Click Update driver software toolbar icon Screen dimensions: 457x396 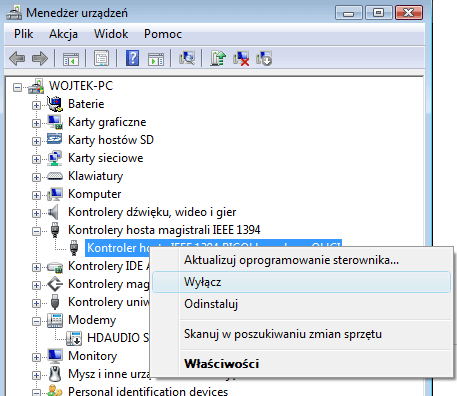point(218,58)
